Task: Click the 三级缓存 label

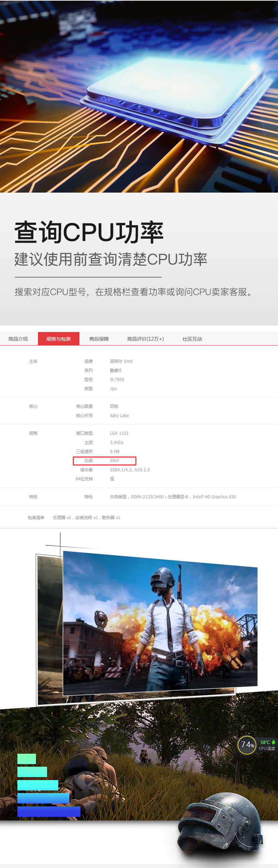Action: coord(85,452)
